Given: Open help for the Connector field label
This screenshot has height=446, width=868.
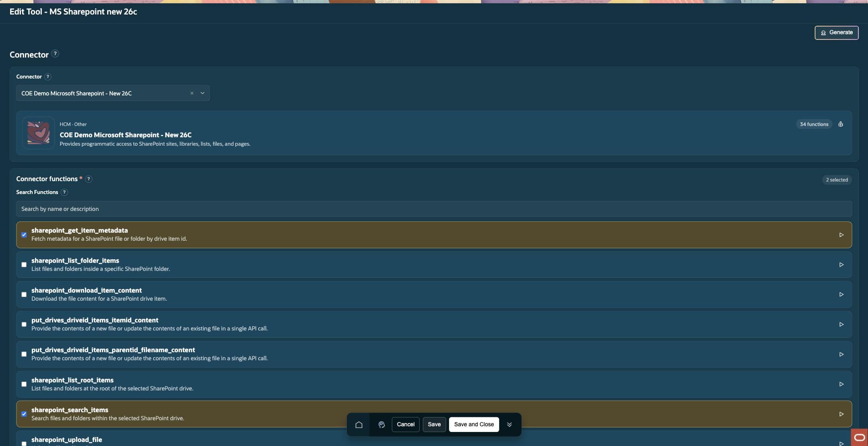Looking at the screenshot, I should pos(48,76).
